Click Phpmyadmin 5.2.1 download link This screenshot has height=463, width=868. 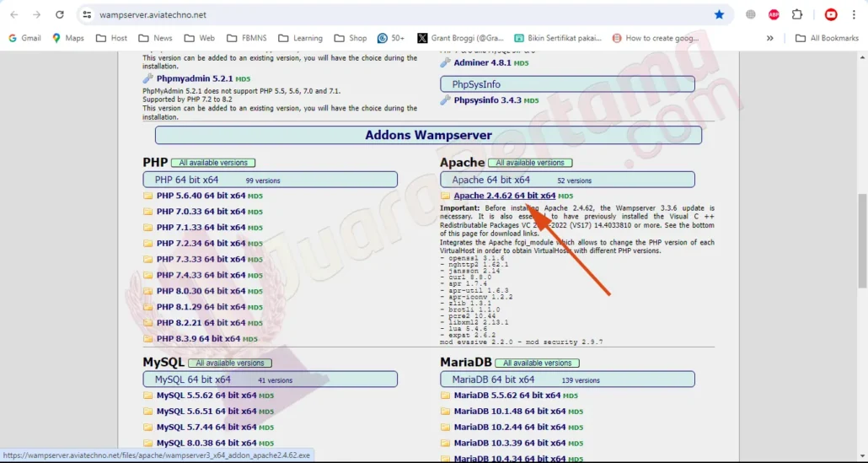click(x=195, y=78)
